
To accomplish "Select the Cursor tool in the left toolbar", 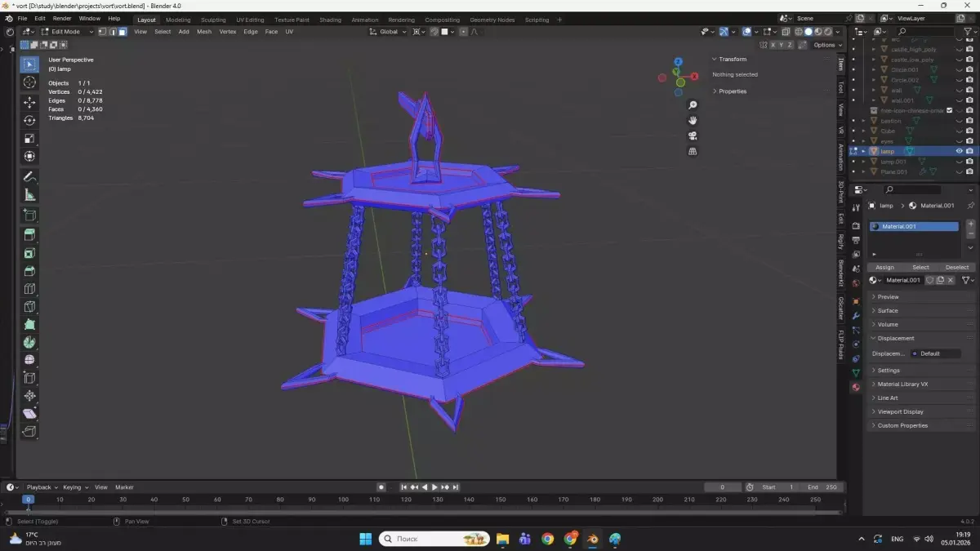I will (x=29, y=82).
